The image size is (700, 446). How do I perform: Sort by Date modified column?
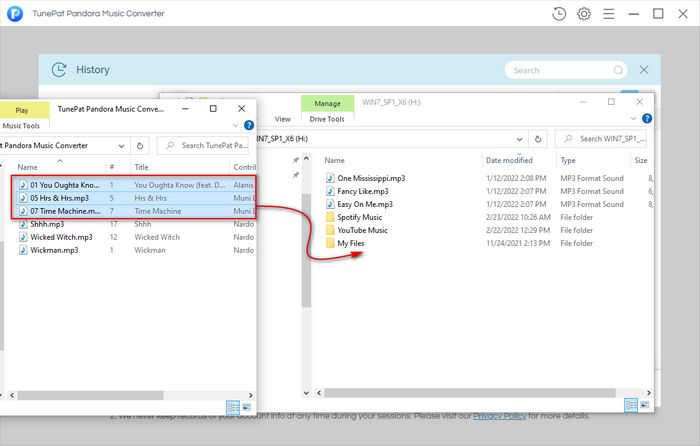click(509, 160)
